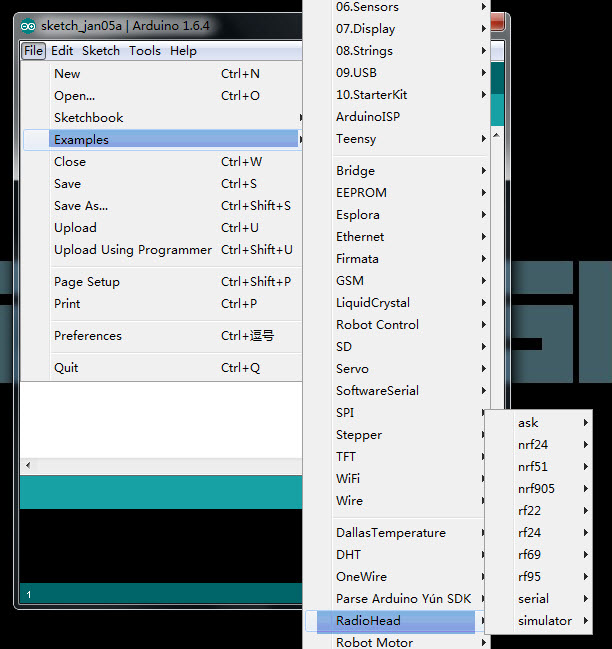The height and width of the screenshot is (649, 612).
Task: Expand OneWire library examples
Action: pyautogui.click(x=395, y=577)
